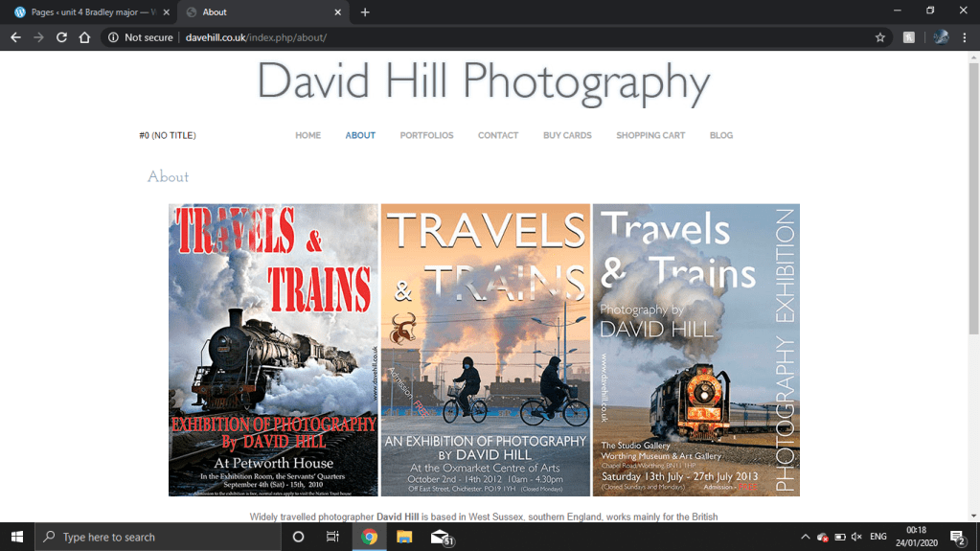The image size is (980, 551).
Task: Open the SHOPPING CART link
Action: [650, 136]
